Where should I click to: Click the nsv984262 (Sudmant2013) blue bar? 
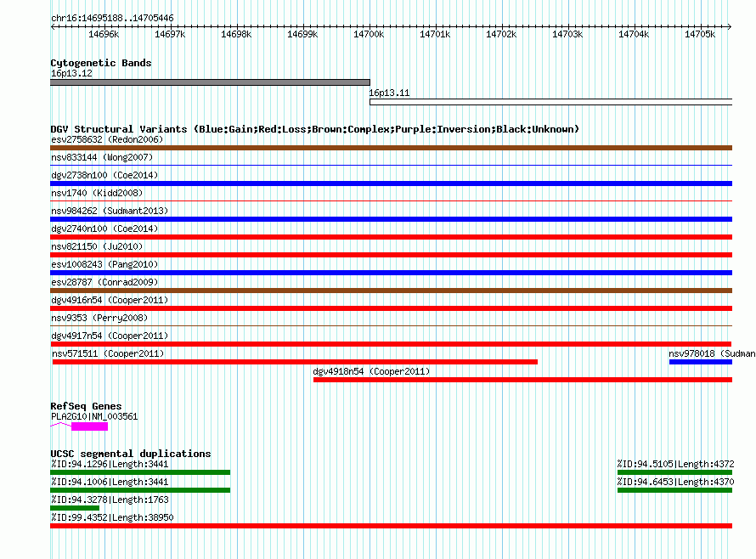coord(391,219)
